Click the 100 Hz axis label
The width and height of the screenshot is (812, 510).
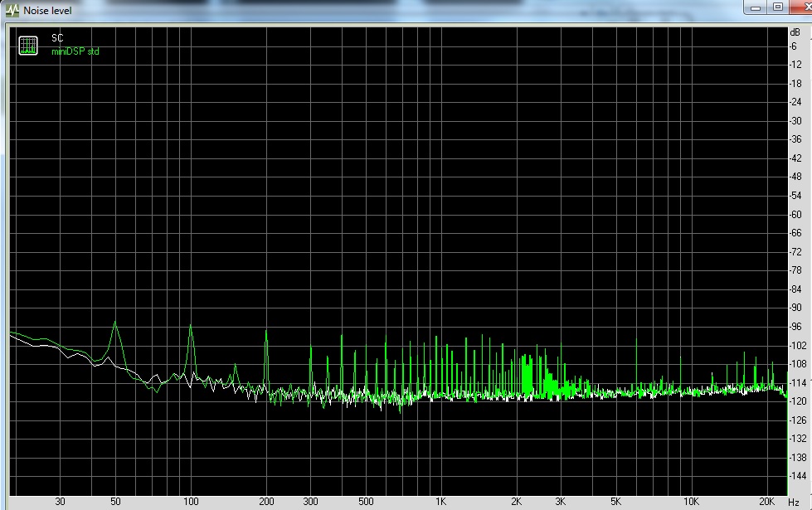191,501
